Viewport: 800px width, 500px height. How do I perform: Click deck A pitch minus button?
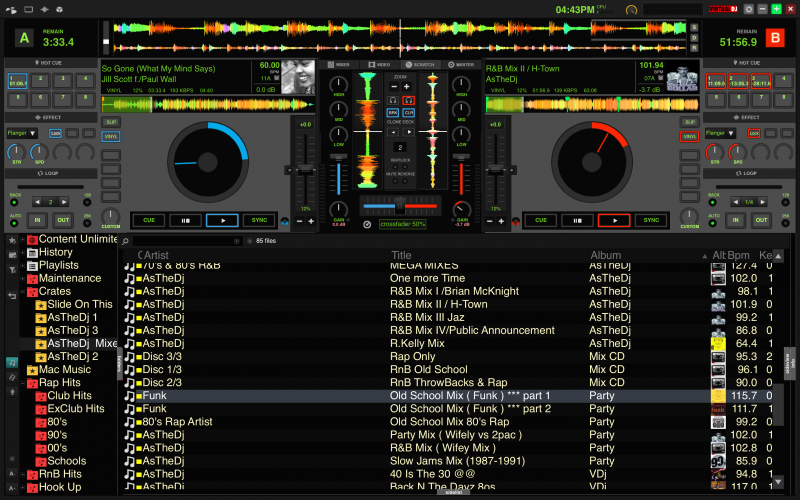click(299, 221)
